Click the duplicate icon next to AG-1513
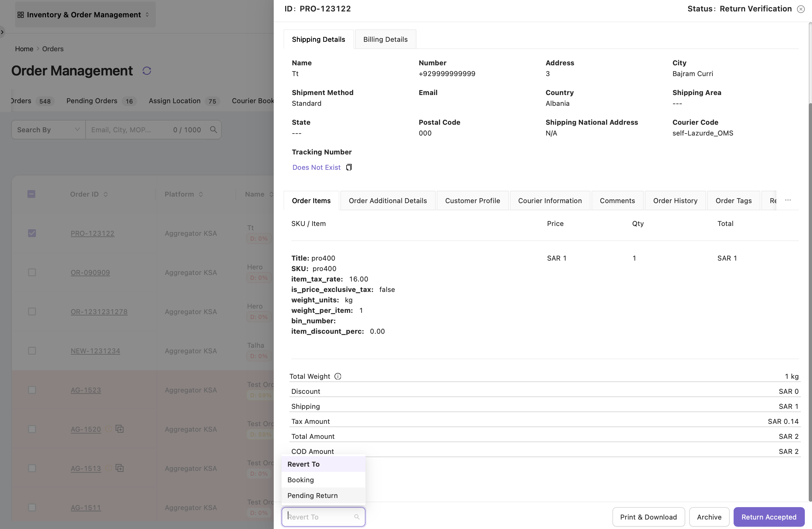Viewport: 812px width, 529px height. coord(120,468)
